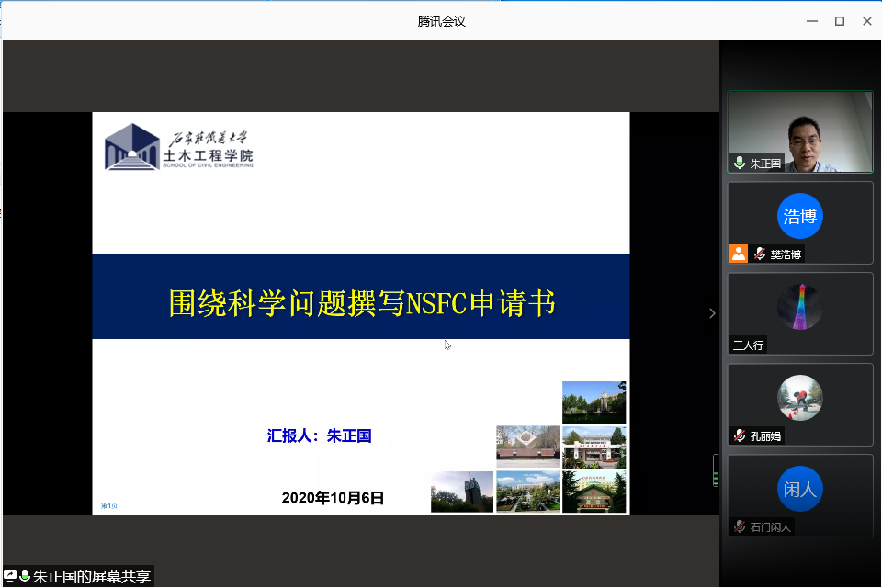
Task: Click the 三人行 name label
Action: [x=749, y=345]
